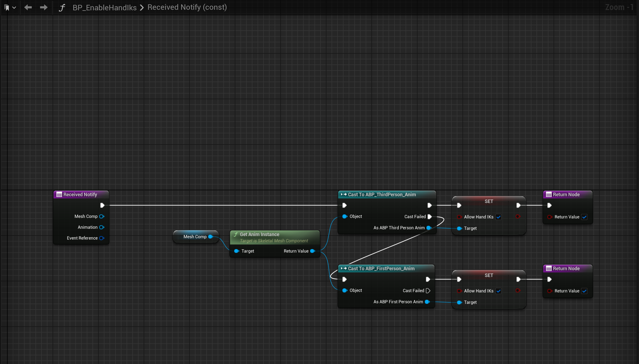Click the BP_EnableHandIks breadcrumb link

click(104, 8)
